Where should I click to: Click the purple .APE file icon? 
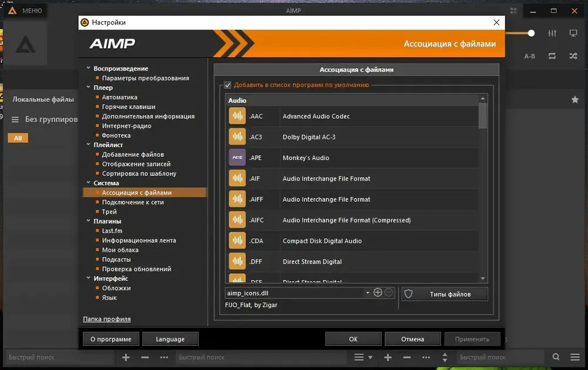237,158
